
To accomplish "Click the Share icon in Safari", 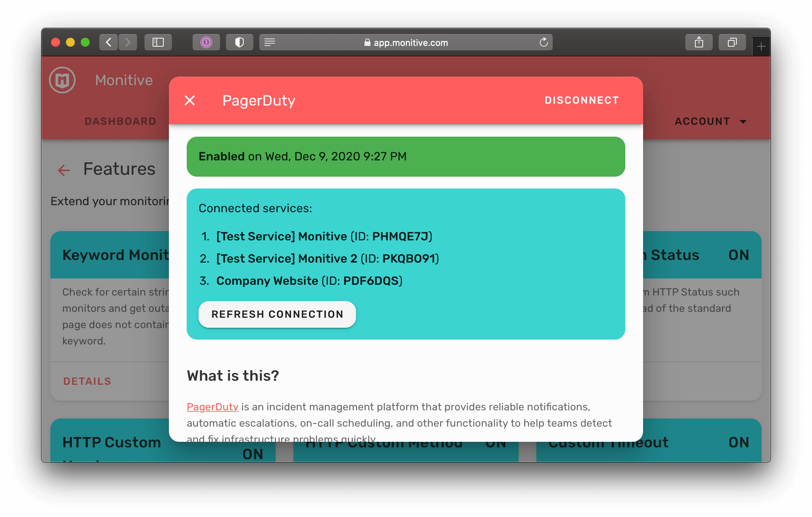I will [x=699, y=42].
